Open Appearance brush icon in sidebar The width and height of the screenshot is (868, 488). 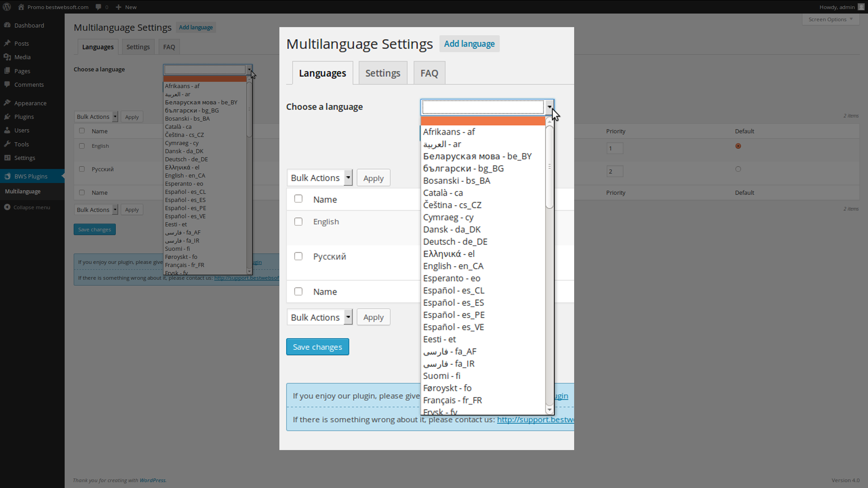click(x=7, y=103)
